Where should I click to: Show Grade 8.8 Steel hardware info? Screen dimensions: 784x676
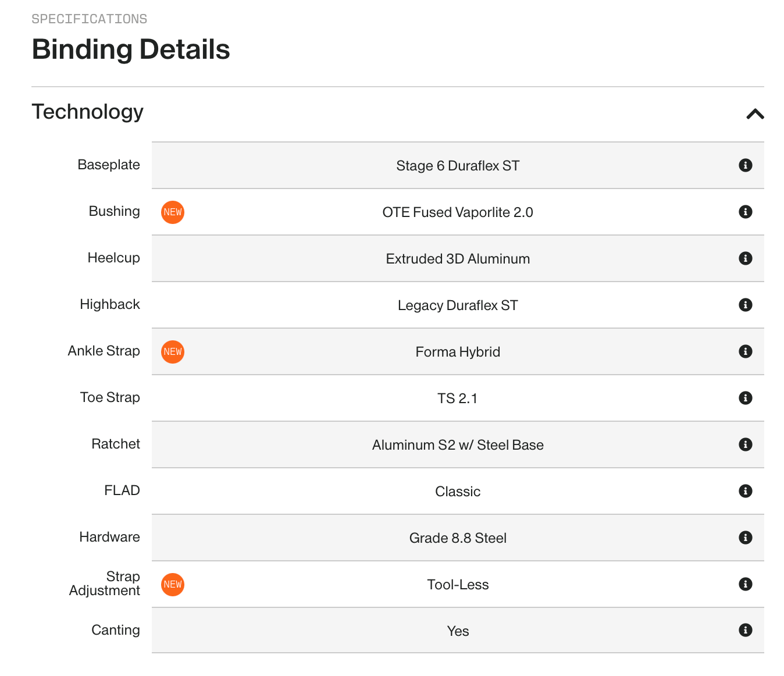[745, 538]
